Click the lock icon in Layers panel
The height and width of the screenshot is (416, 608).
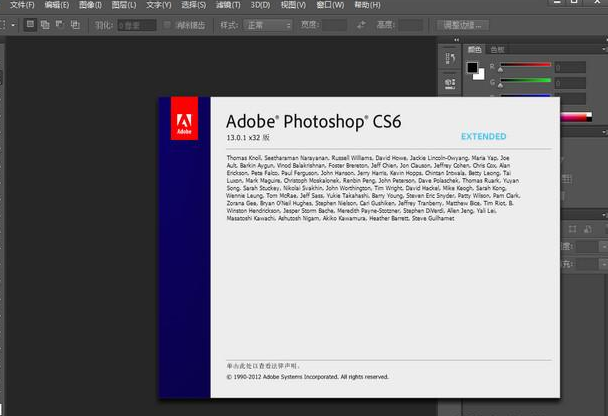pos(588,229)
